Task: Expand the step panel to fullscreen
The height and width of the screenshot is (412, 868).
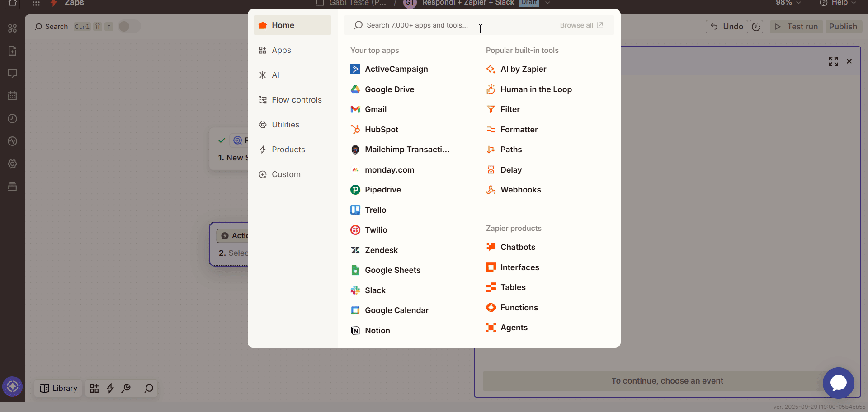Action: [833, 61]
